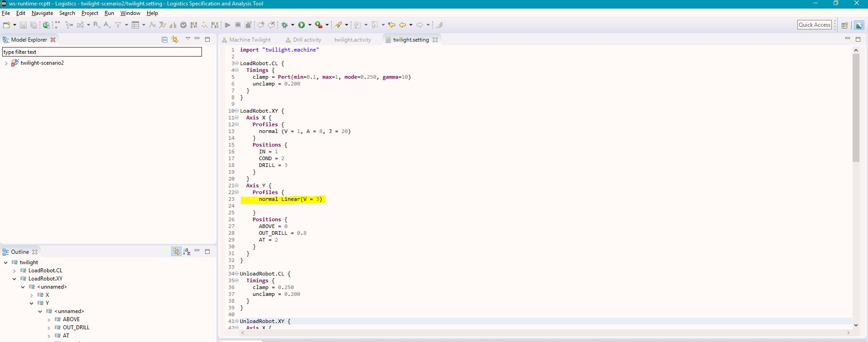Click the Debug bug icon
868x342 pixels.
pos(285,25)
